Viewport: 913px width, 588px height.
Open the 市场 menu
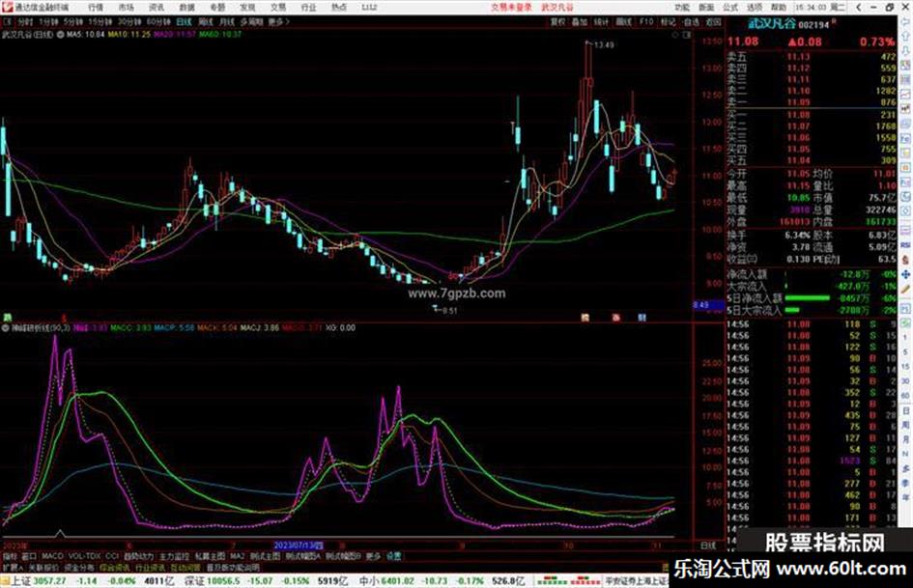tap(127, 7)
